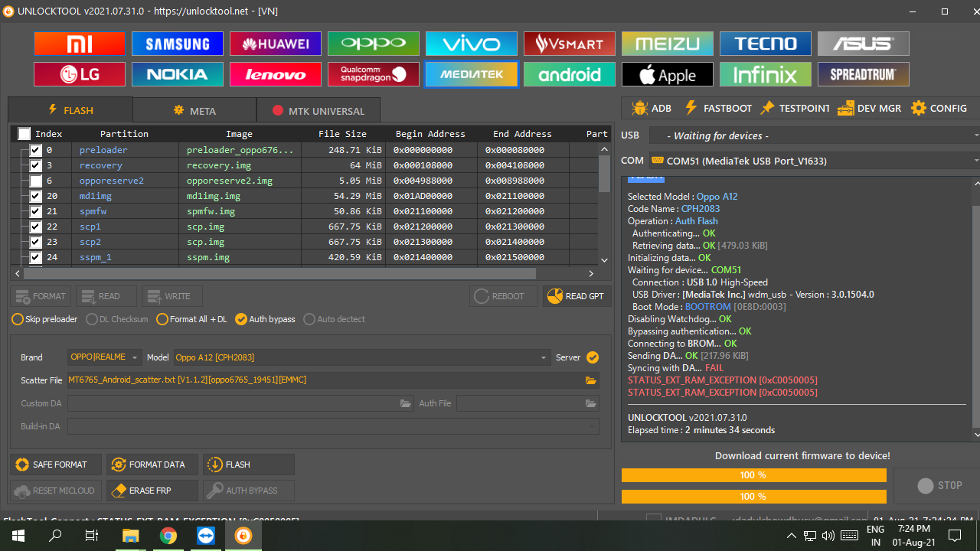Screen dimensions: 980x551
Task: Pick the Nokia brand tile
Action: click(x=178, y=74)
